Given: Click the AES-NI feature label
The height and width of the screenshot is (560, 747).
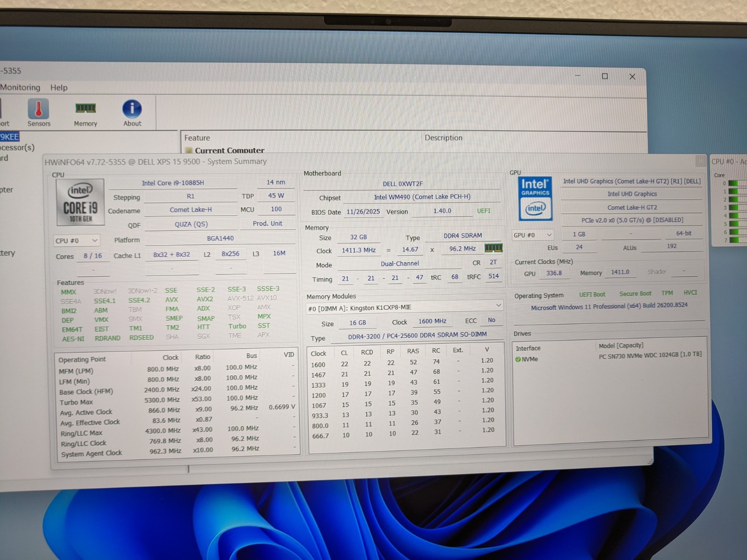Looking at the screenshot, I should tap(73, 339).
